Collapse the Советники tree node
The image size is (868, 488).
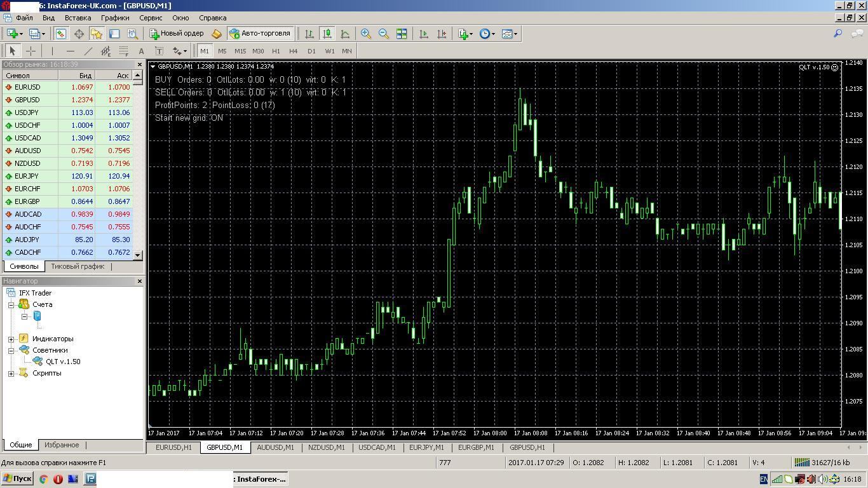click(11, 351)
